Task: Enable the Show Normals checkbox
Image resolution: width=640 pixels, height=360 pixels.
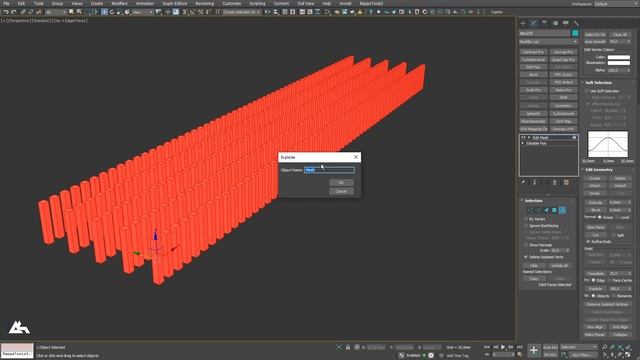Action: point(526,245)
